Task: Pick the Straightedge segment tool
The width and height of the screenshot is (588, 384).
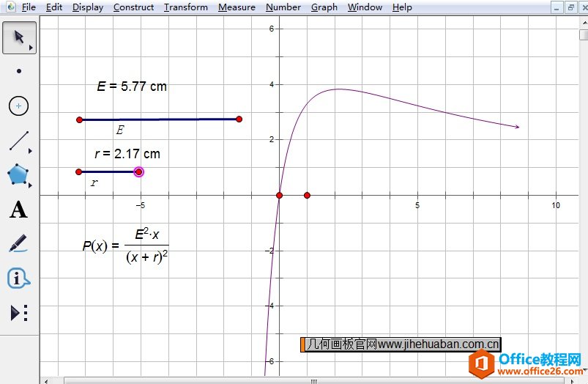Action: click(x=19, y=141)
